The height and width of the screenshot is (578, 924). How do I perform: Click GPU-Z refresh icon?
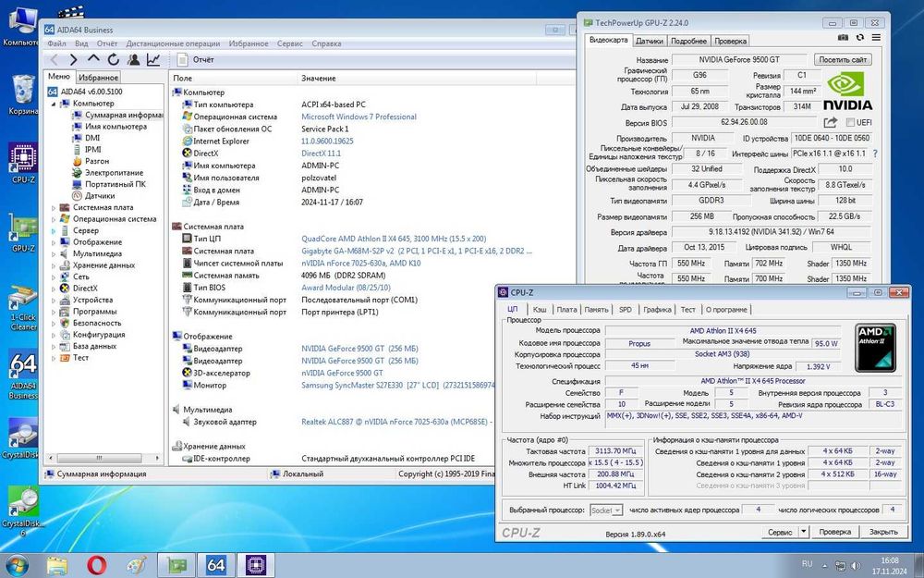click(x=859, y=38)
